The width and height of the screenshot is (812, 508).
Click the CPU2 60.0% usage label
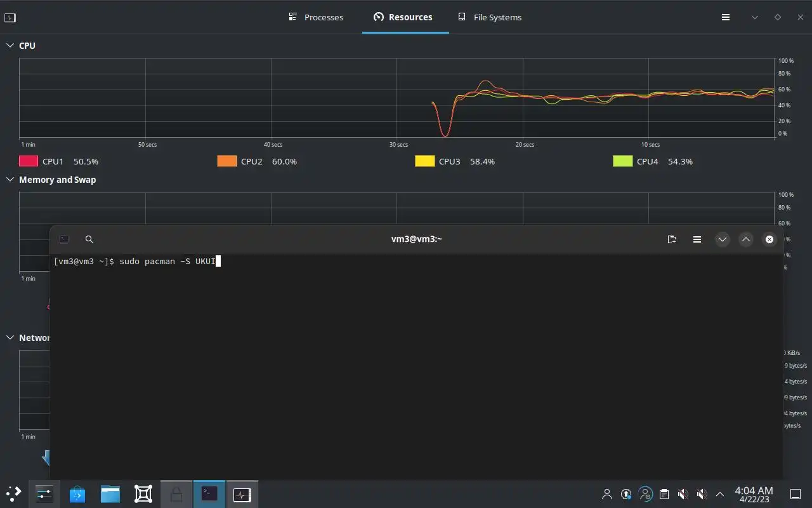(x=269, y=161)
